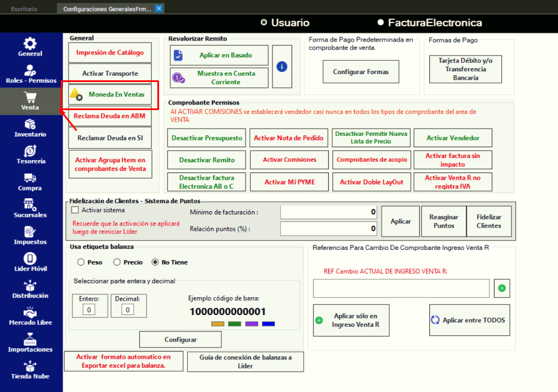Switch to the Escritorio tab

click(24, 9)
